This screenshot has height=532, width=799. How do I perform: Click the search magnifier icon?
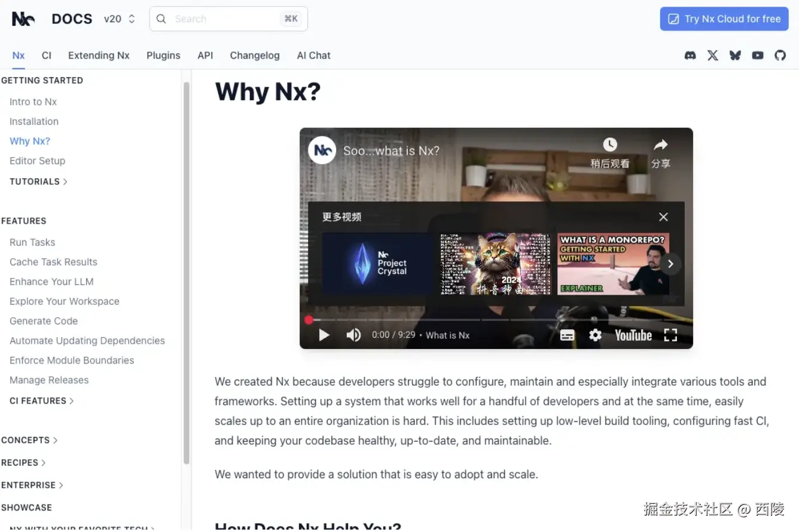click(x=161, y=19)
